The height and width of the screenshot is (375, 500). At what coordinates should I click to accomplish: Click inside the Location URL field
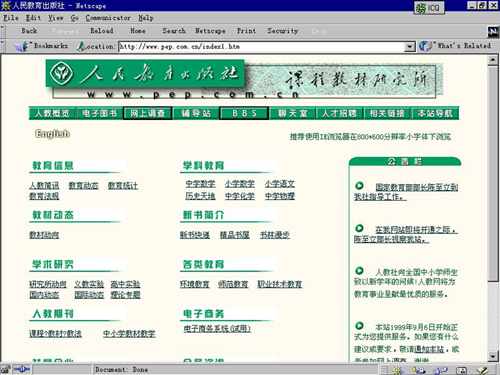pyautogui.click(x=262, y=47)
